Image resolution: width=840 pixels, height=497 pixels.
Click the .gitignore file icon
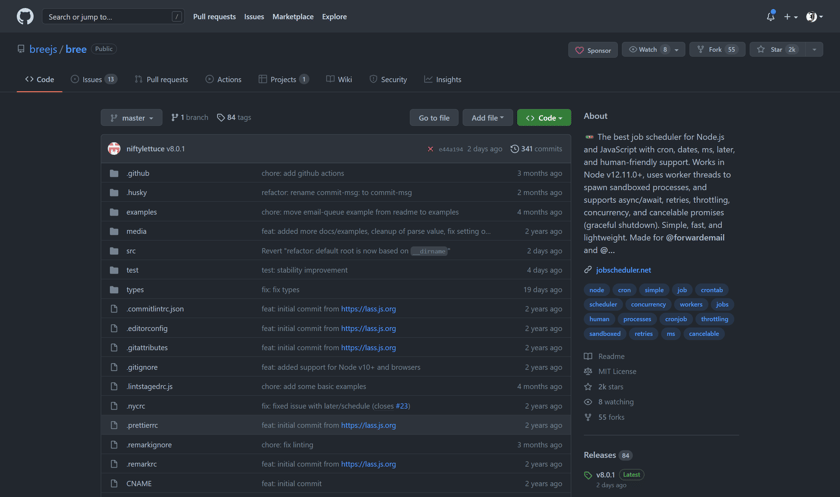pos(114,367)
